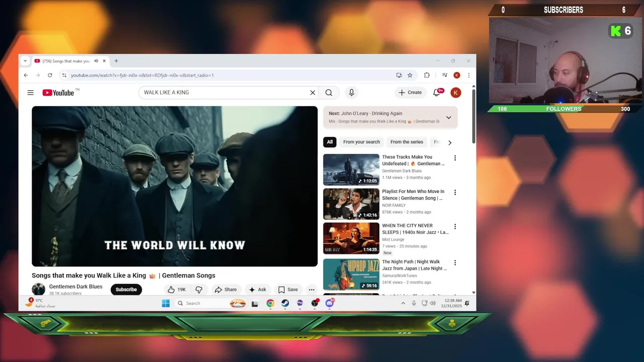View site information icon in address bar

point(64,75)
